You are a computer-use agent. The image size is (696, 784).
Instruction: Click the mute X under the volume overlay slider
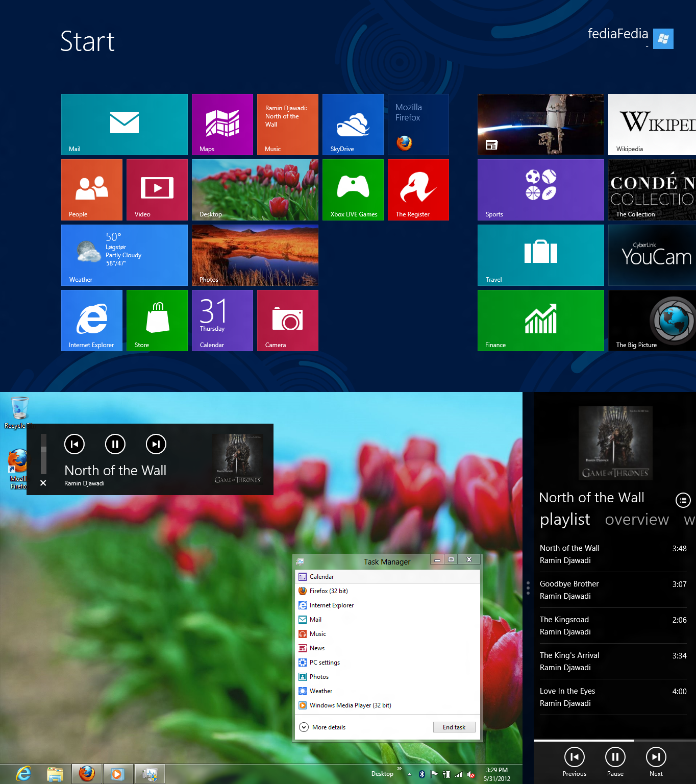(x=43, y=483)
